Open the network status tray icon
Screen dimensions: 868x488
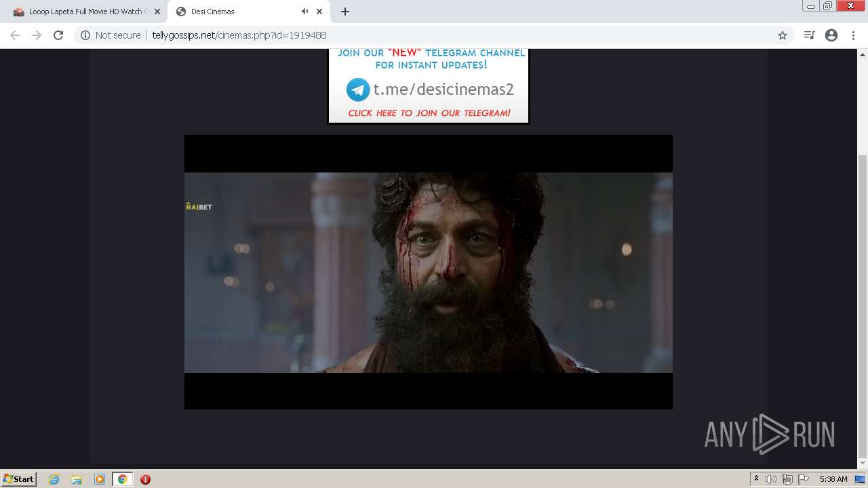pyautogui.click(x=787, y=479)
